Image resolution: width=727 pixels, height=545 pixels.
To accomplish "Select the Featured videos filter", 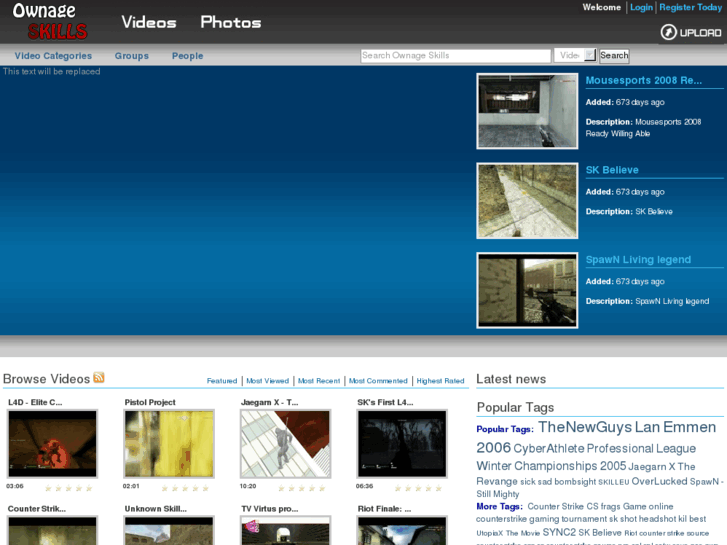I will (x=222, y=381).
